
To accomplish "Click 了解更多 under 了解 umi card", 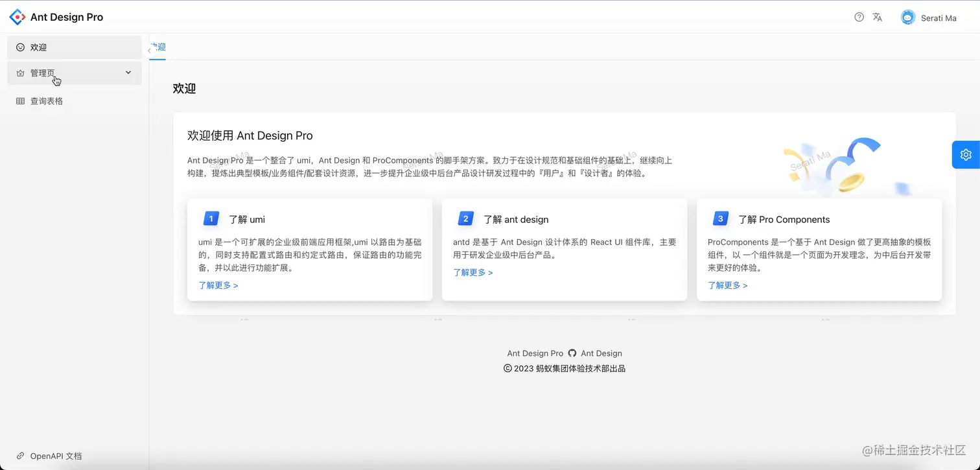I will [x=218, y=285].
